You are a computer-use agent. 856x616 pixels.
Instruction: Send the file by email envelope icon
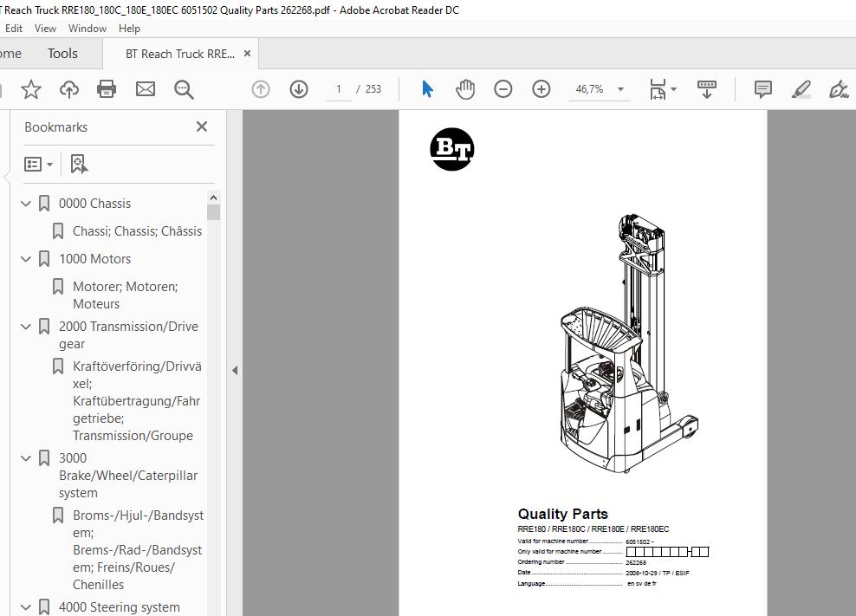146,89
